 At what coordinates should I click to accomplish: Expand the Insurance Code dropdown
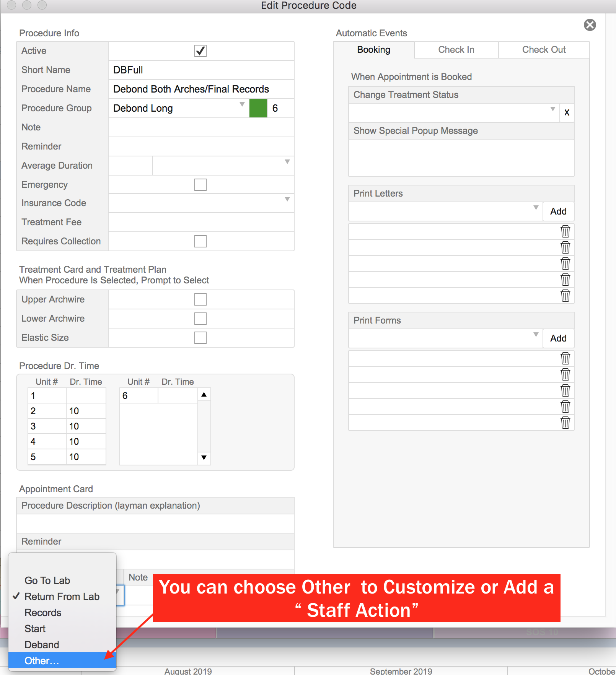point(287,199)
